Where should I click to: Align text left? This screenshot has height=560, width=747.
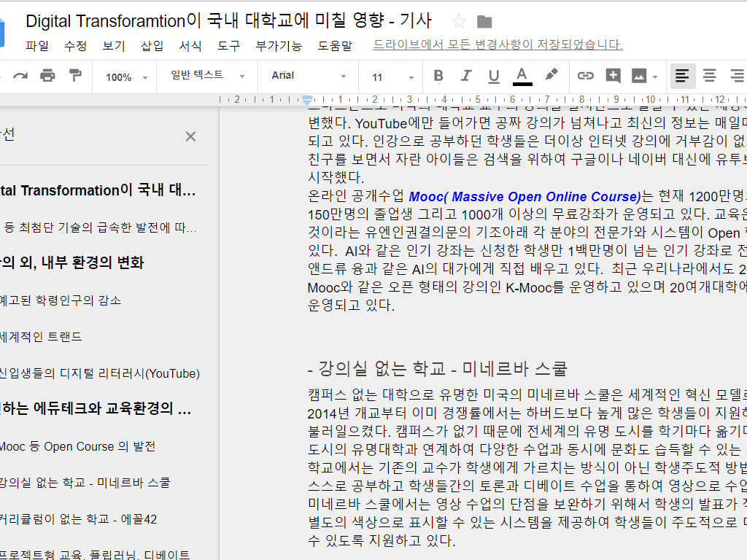tap(683, 76)
